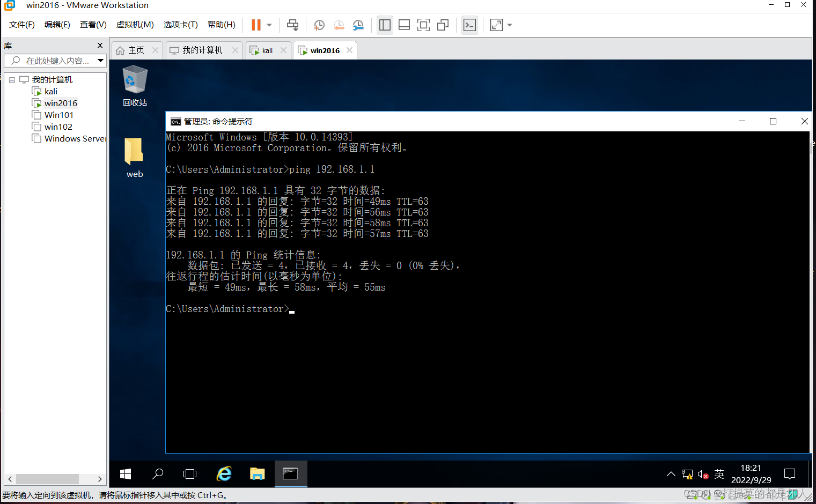The image size is (816, 504).
Task: Open the power options dropdown beside pause
Action: (269, 25)
